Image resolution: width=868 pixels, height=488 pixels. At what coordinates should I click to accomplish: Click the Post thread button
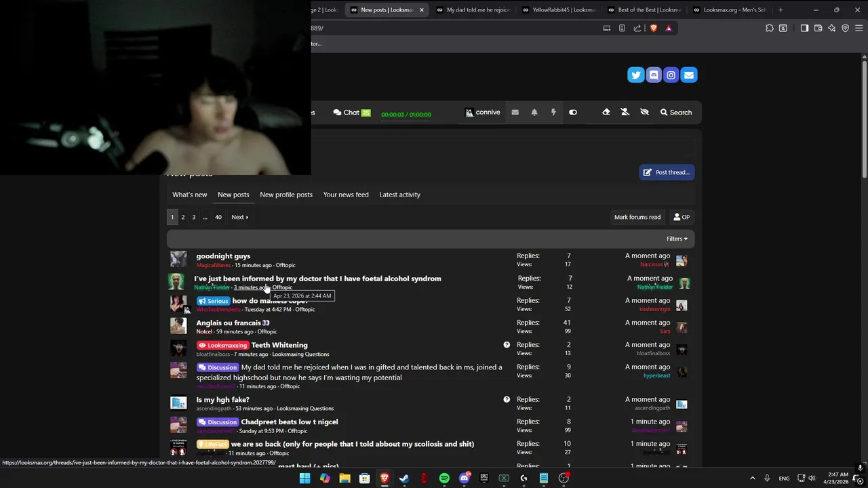click(667, 172)
